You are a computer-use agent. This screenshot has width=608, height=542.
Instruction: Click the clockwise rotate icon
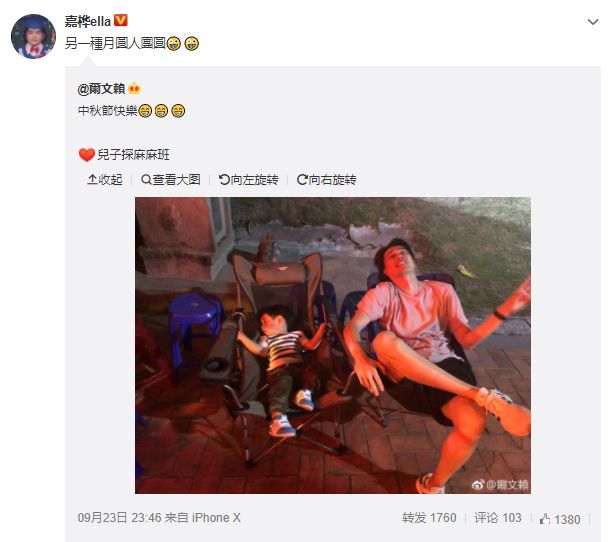[x=302, y=180]
